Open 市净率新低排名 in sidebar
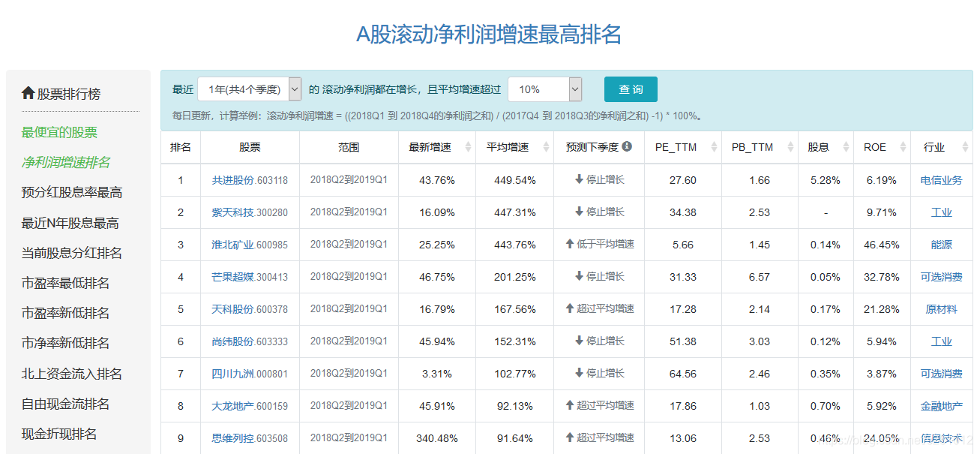Viewport: 980px width, 454px height. 66,343
